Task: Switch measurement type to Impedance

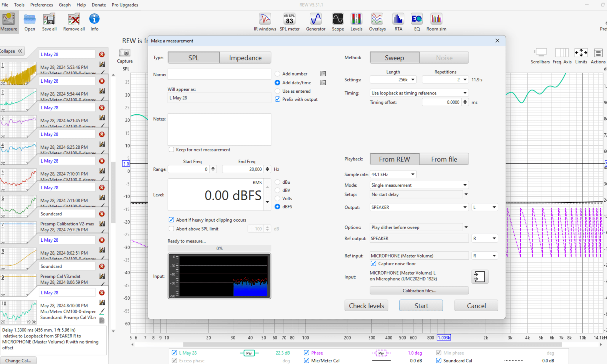Action: coord(245,58)
